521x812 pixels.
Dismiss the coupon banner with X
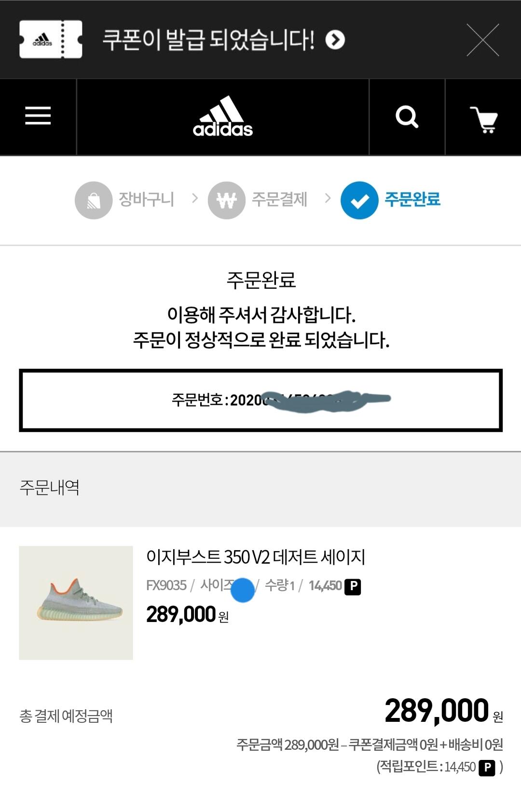(483, 40)
